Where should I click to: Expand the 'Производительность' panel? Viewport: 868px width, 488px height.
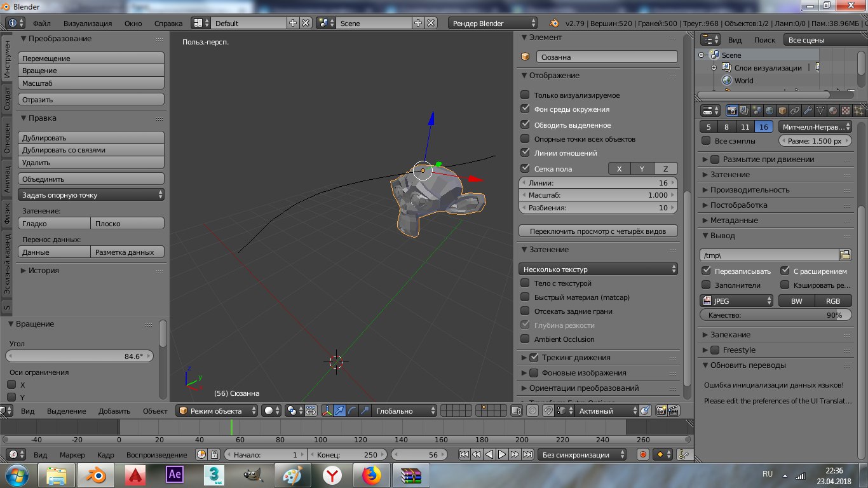[749, 190]
